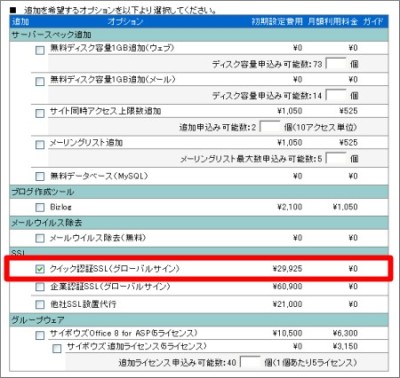Click the ¥1,050 monthly fee for Bizlog
Screen dimensions: 400x378
[345, 207]
